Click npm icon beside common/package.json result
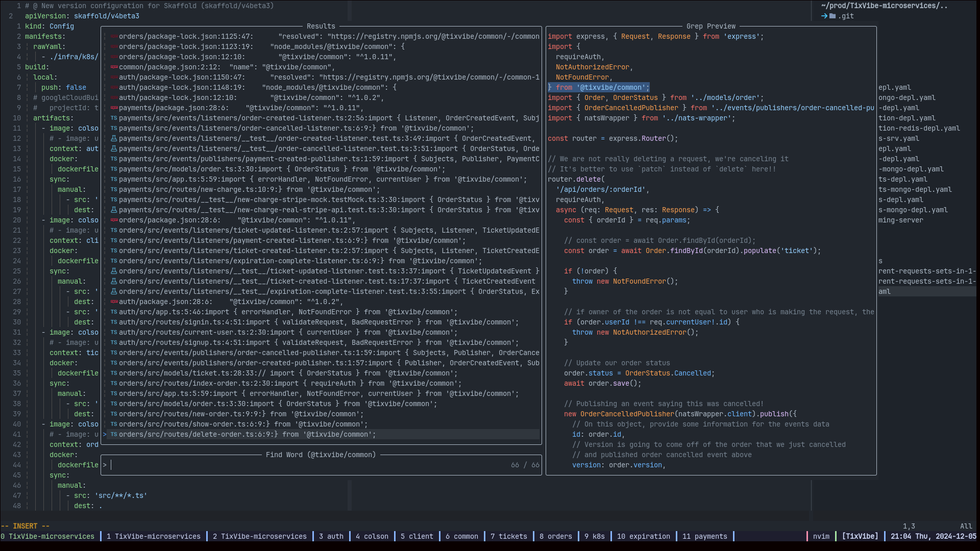Image resolution: width=980 pixels, height=551 pixels. click(x=114, y=67)
